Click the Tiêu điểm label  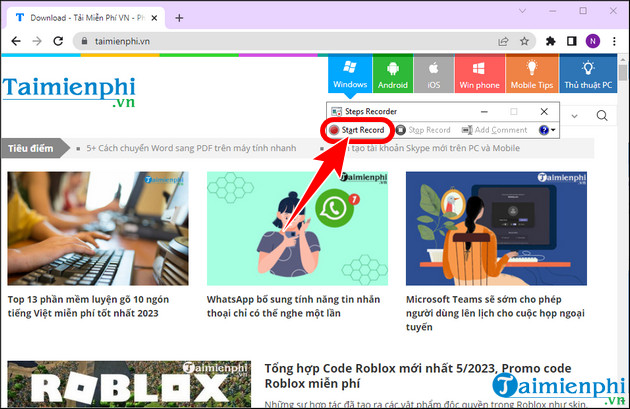(x=31, y=148)
